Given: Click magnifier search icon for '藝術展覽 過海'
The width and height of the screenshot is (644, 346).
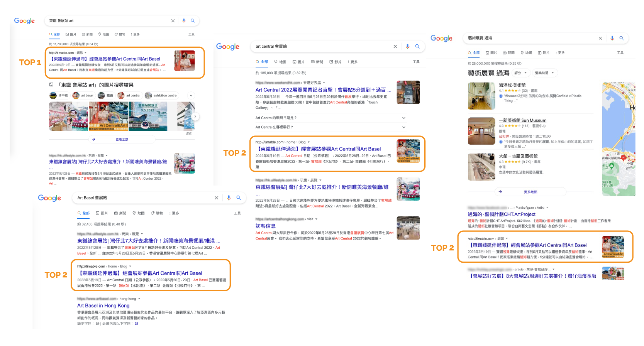Looking at the screenshot, I should click(622, 38).
